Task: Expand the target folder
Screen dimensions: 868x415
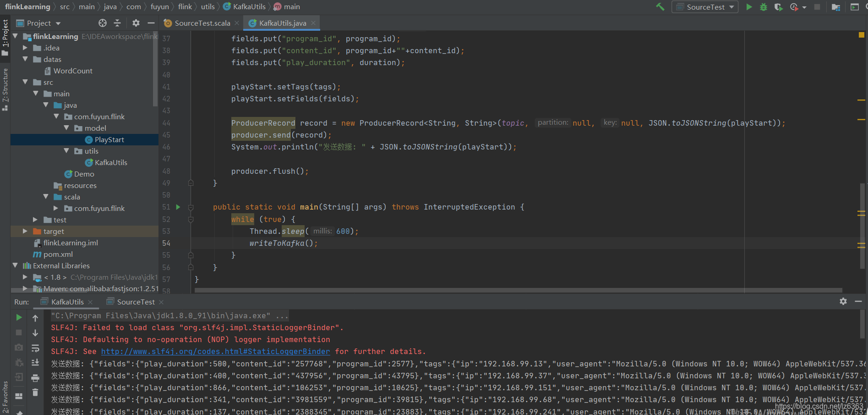Action: click(25, 231)
